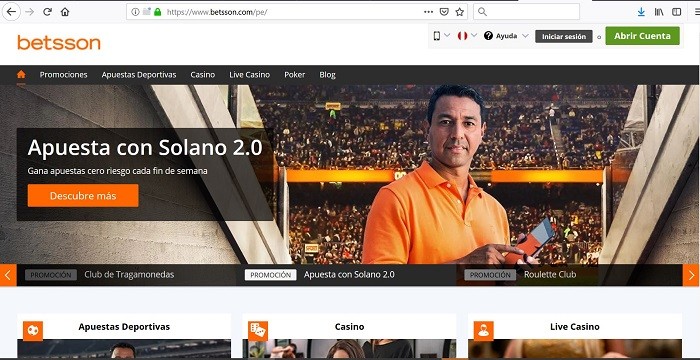Open the Apuestas Deportivas card heading
700x360 pixels.
tap(124, 327)
